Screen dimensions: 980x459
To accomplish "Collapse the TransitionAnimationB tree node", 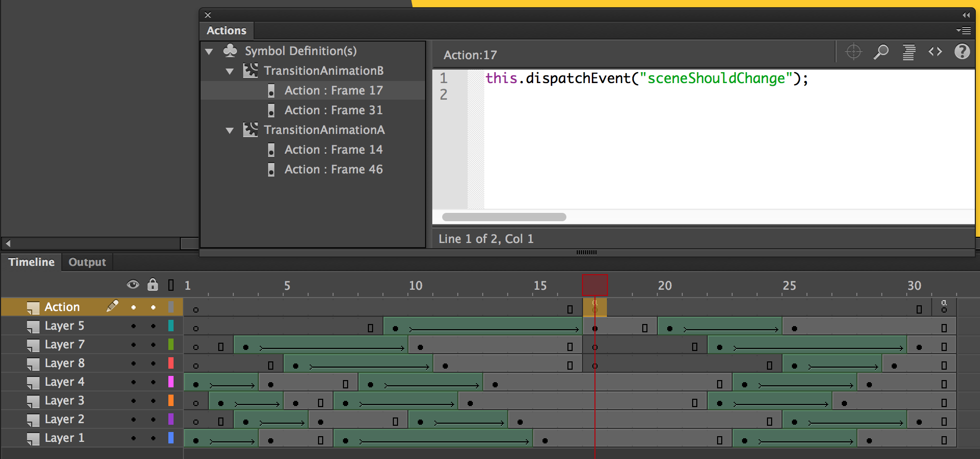I will tap(230, 71).
